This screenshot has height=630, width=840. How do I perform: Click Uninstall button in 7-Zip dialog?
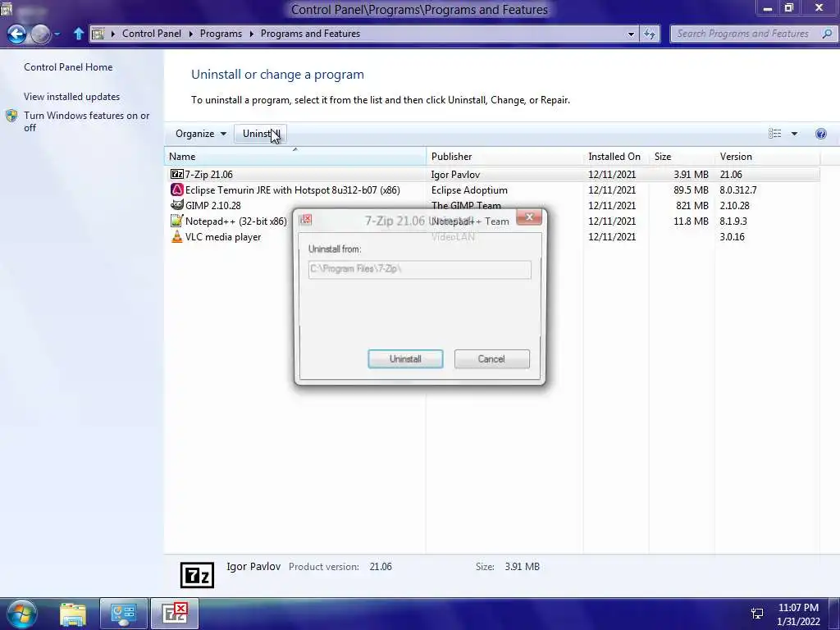(x=405, y=359)
